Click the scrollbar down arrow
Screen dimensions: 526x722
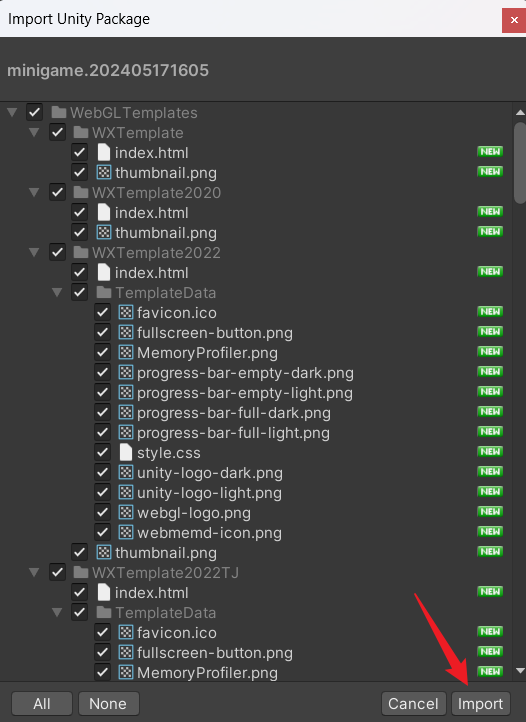(520, 671)
